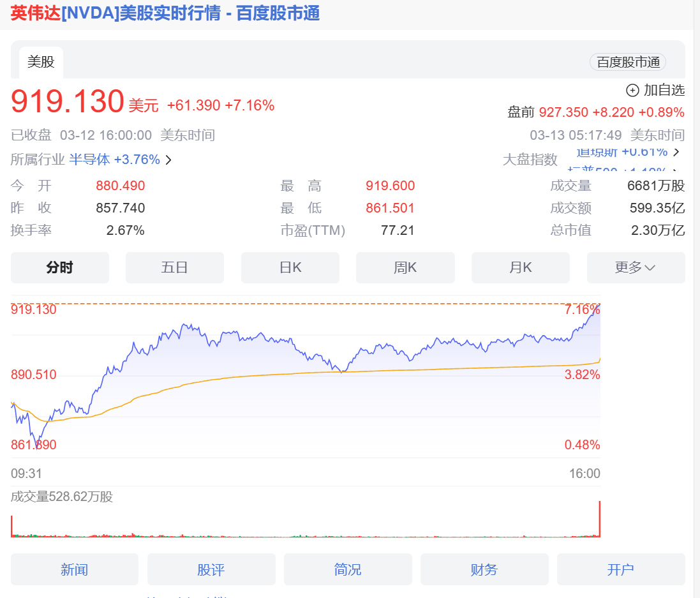Click the 市盈(TTM) value 77.21
Image resolution: width=700 pixels, height=598 pixels.
coord(398,230)
